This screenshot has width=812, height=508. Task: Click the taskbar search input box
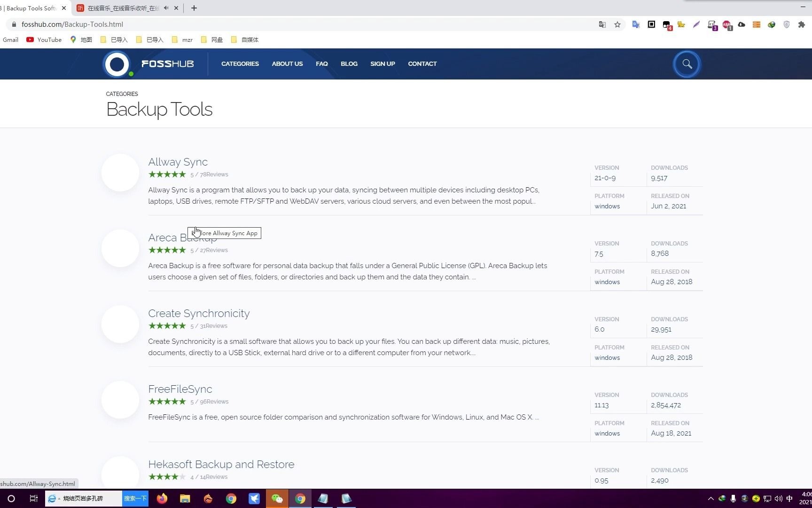[84, 499]
